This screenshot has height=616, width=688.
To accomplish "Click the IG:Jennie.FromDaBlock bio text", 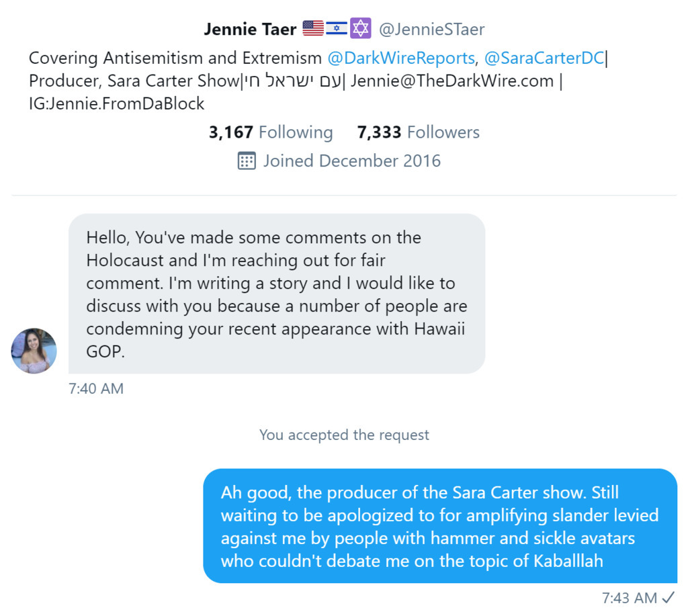I will pos(117,103).
